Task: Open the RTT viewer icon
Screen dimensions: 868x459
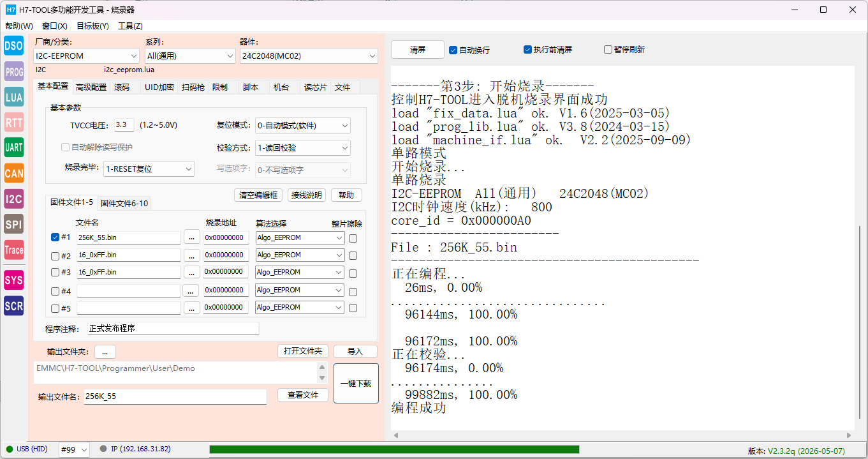Action: point(13,123)
